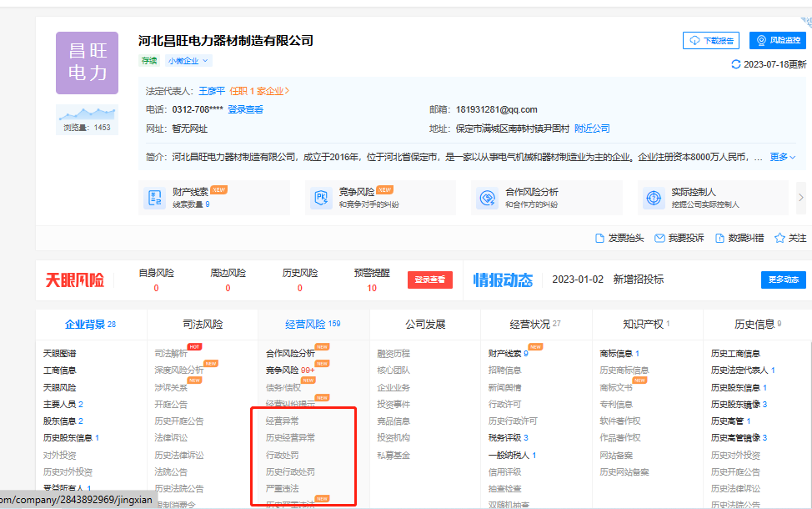Click the refresh icon beside 2023-07-18更新
The width and height of the screenshot is (812, 509).
(735, 64)
